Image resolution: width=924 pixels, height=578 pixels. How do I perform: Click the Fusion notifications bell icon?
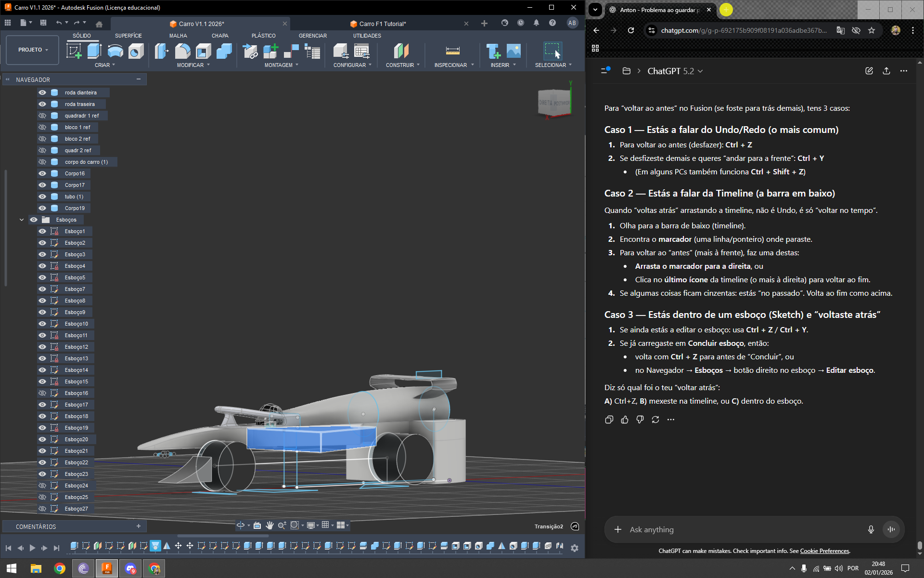coord(536,23)
